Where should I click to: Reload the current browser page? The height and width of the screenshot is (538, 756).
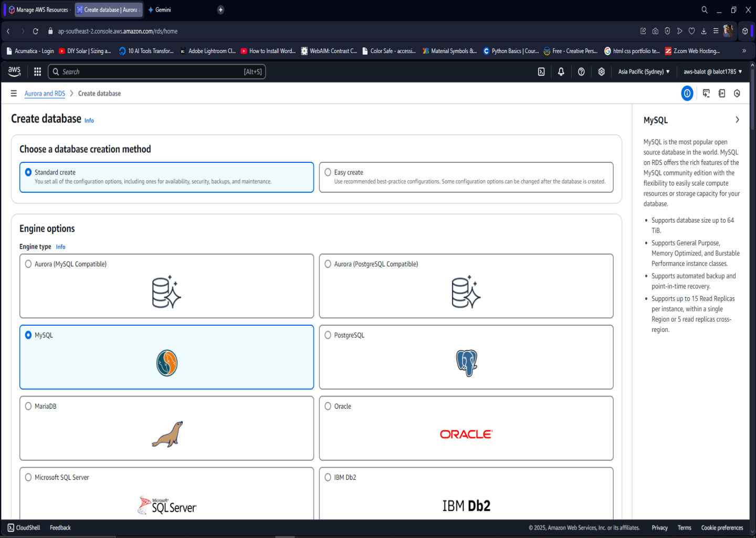pyautogui.click(x=36, y=32)
